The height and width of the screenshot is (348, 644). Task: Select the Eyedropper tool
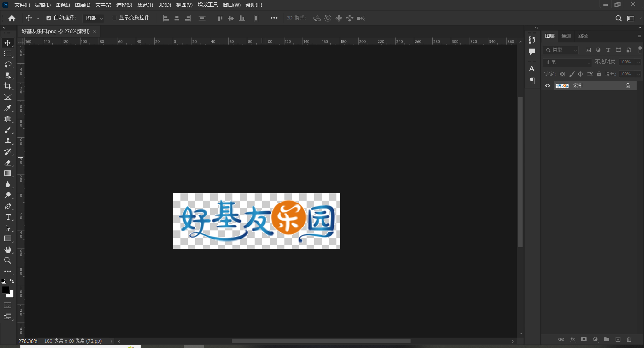pyautogui.click(x=8, y=108)
